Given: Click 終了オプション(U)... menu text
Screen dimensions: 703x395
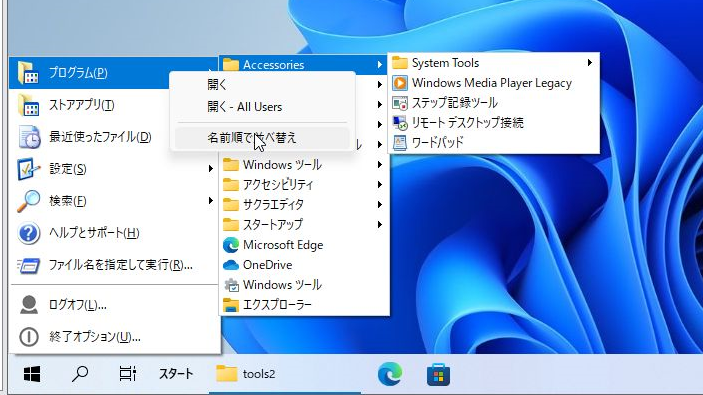Looking at the screenshot, I should click(x=95, y=337).
